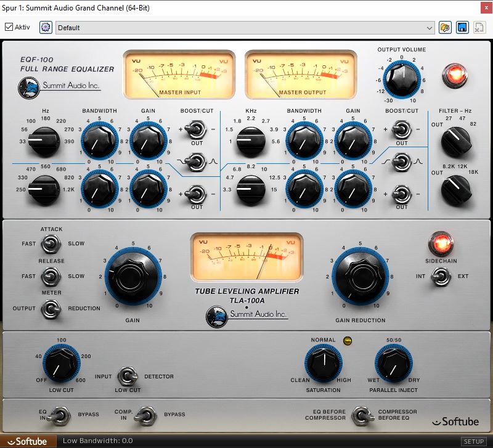This screenshot has width=493, height=448.
Task: Toggle the Release Fast/Slow switch
Action: click(51, 276)
